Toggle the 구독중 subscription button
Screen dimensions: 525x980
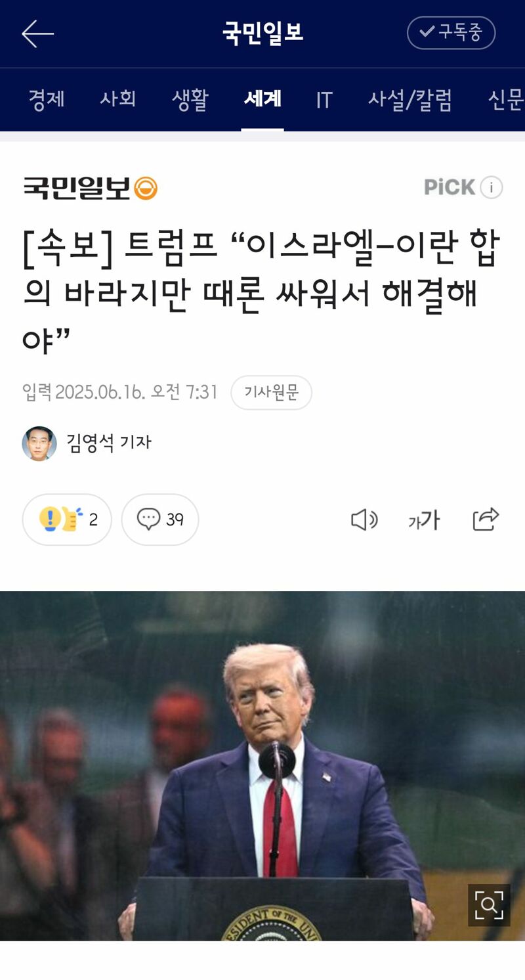451,33
